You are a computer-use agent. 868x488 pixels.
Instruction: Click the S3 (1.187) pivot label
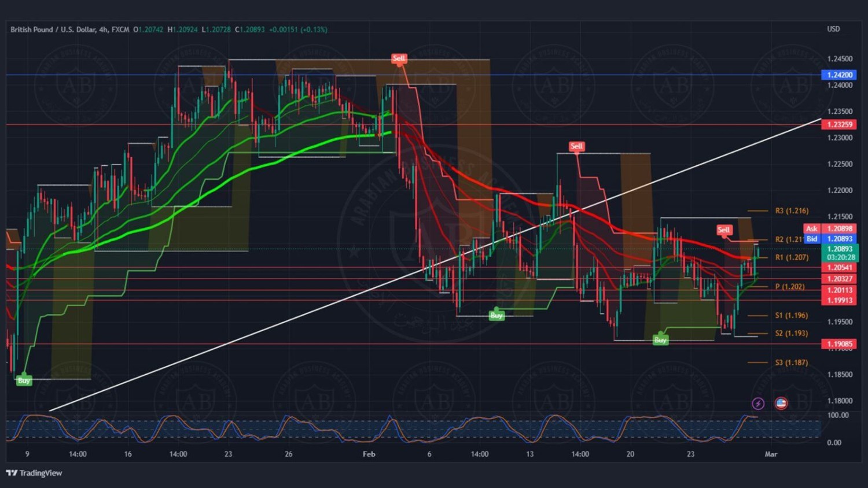[x=791, y=363]
